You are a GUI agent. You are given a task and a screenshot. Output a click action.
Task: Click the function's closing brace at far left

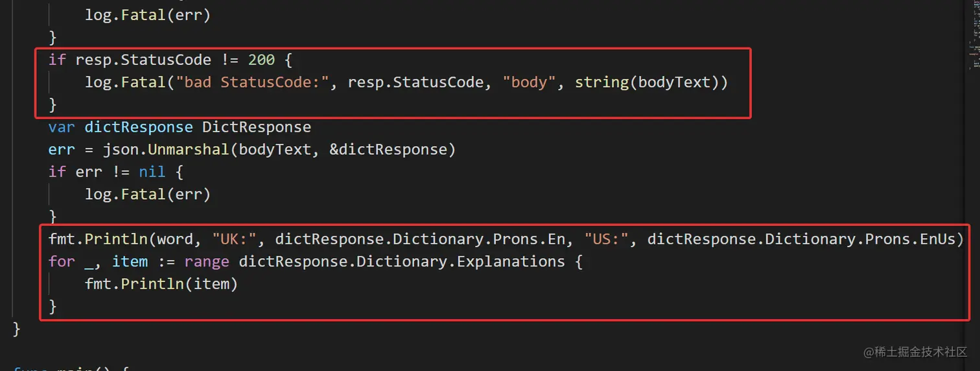pyautogui.click(x=17, y=329)
